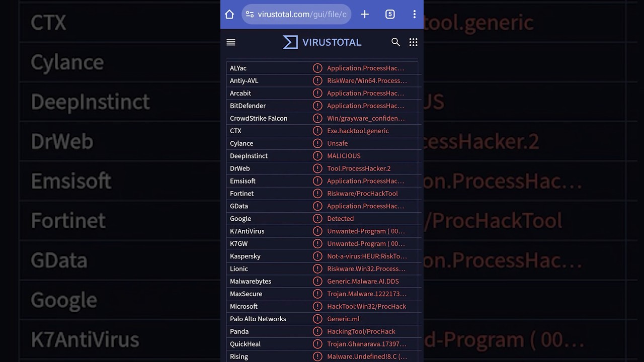This screenshot has height=362, width=644.
Task: Click the Unsafe detection result
Action: pyautogui.click(x=337, y=143)
